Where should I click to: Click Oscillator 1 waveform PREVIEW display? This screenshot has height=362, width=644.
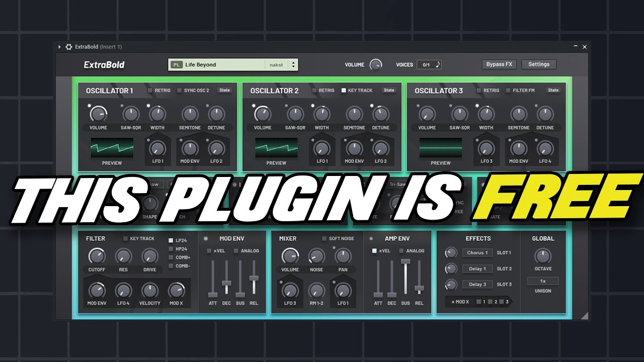[112, 147]
